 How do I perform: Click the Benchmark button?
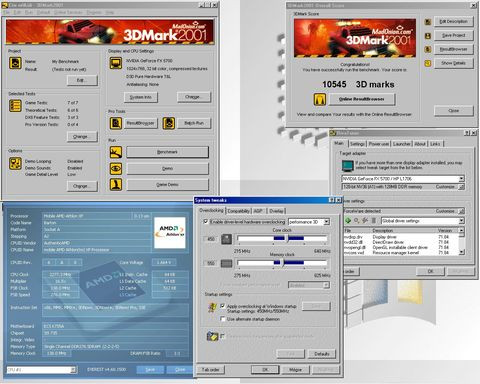pos(167,152)
